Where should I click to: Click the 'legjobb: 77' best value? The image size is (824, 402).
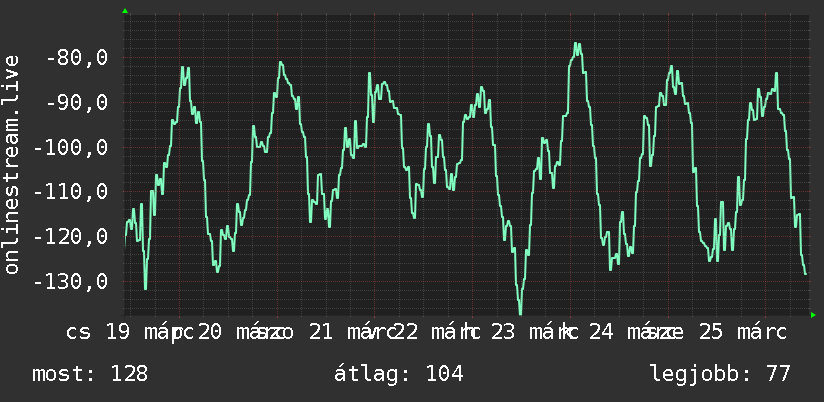(x=720, y=374)
